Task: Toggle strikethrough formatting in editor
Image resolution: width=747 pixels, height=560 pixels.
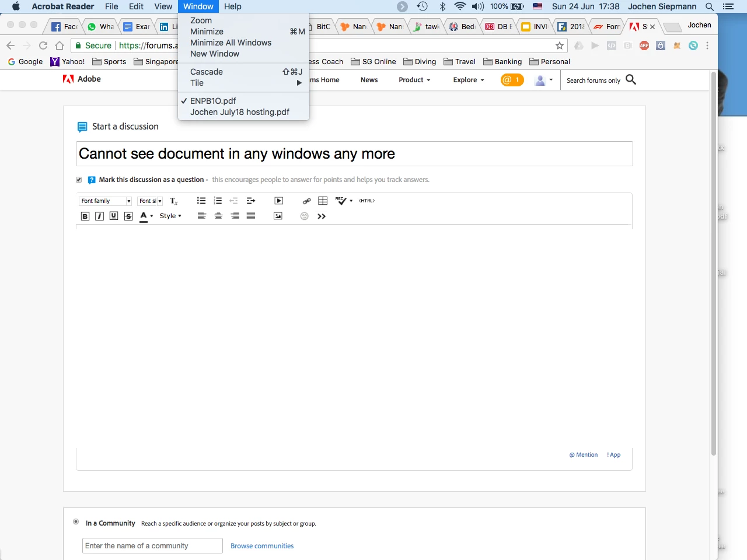Action: click(x=128, y=216)
